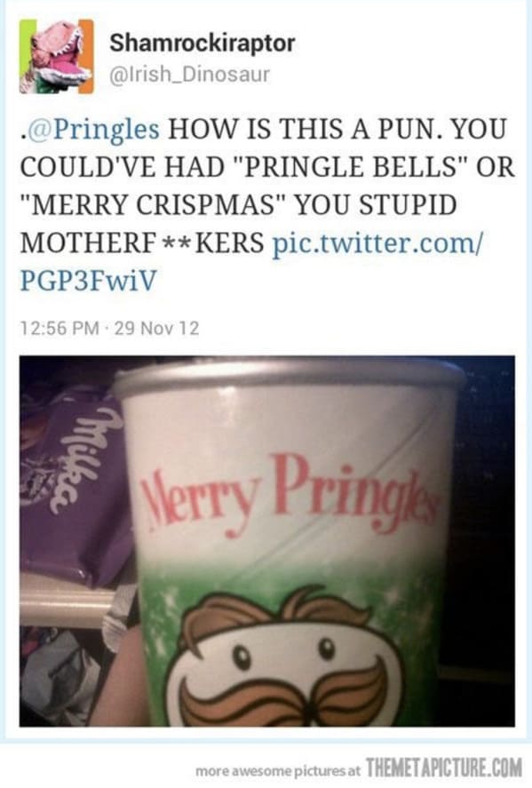Click the "HOW IS THIS A PUN" text
Viewport: 532px width, 788px height.
pyautogui.click(x=306, y=129)
